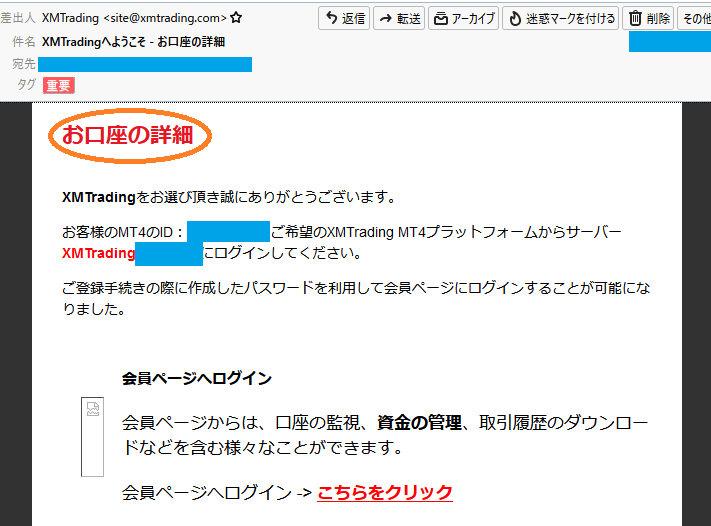Click the 返信 reply button text
711x526 pixels.
353,19
